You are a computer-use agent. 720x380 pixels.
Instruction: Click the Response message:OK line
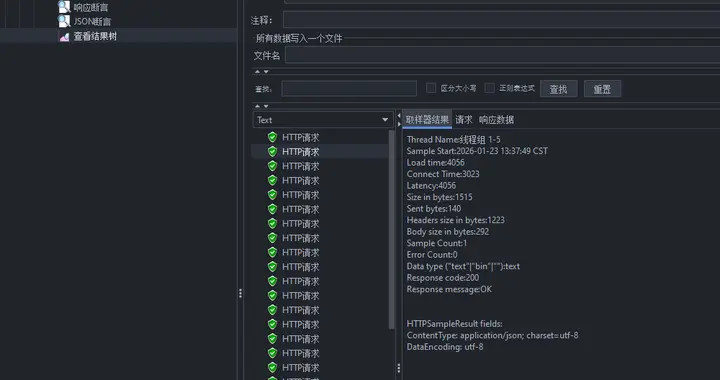click(449, 289)
